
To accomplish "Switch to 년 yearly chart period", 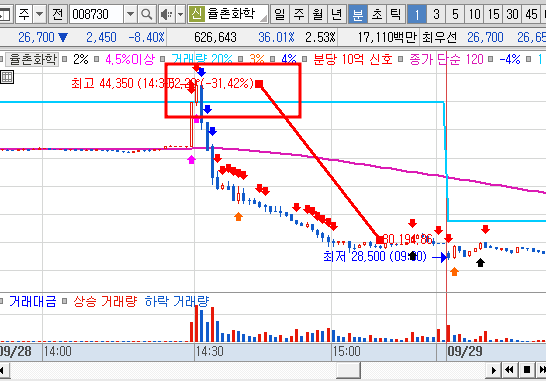I will [337, 14].
